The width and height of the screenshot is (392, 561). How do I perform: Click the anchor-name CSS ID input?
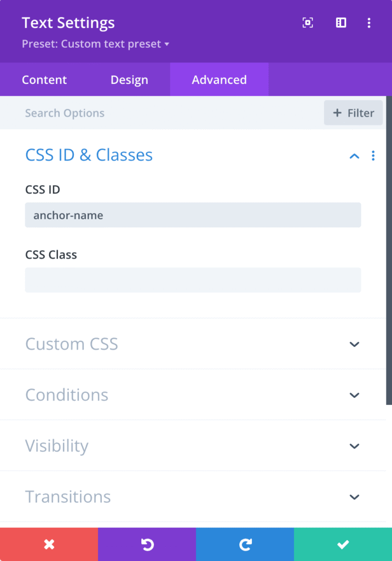(x=193, y=215)
